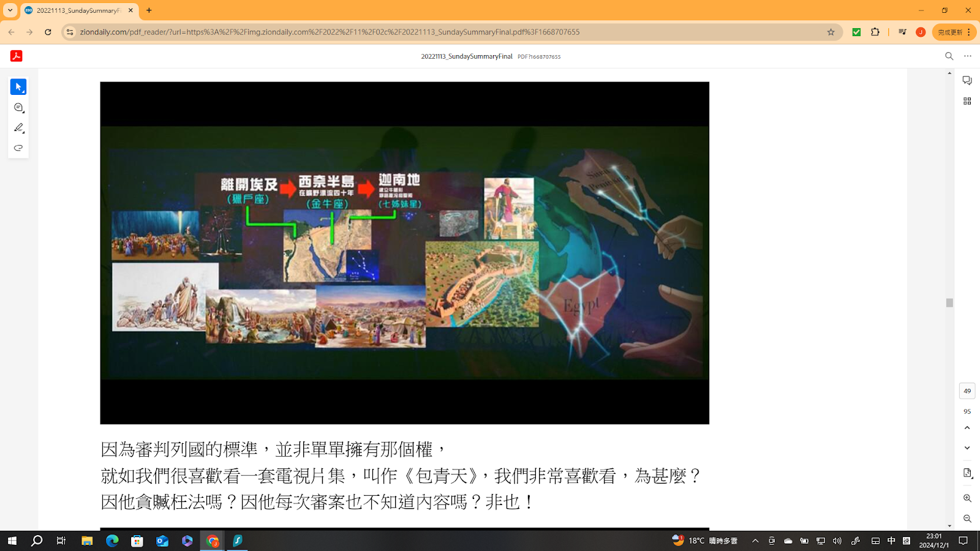Open the media control toolbar icon
980x551 pixels.
tap(902, 32)
